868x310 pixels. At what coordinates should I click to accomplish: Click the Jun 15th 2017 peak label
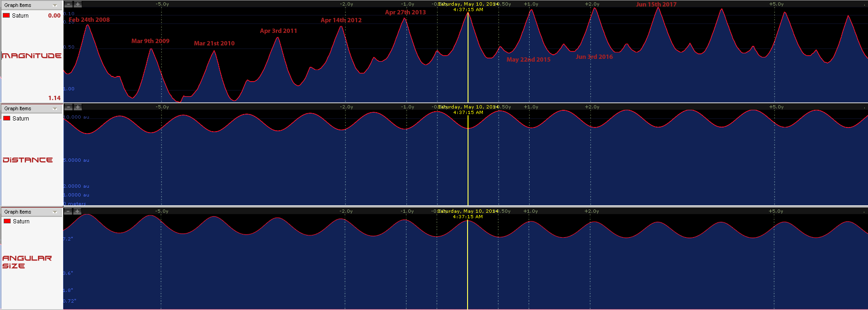[656, 5]
